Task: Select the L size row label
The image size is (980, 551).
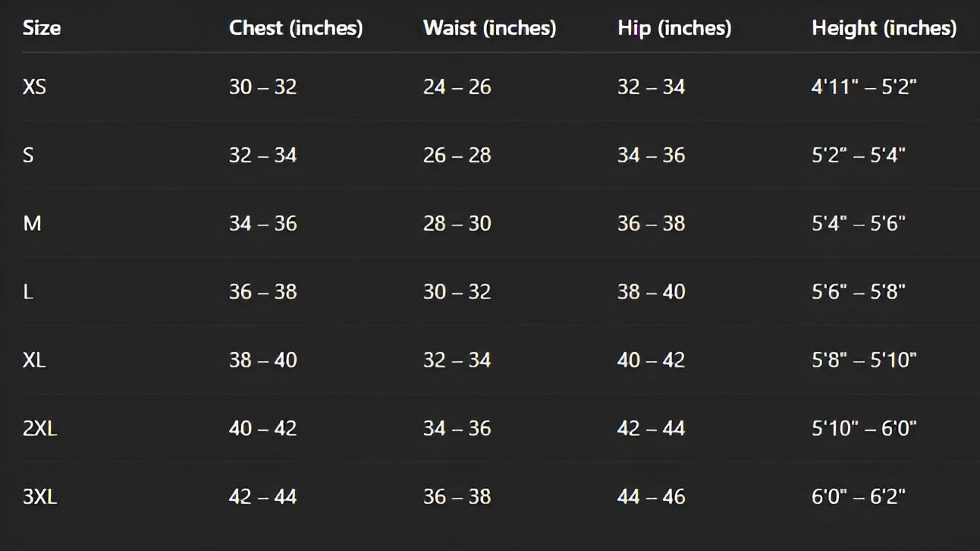Action: [28, 292]
